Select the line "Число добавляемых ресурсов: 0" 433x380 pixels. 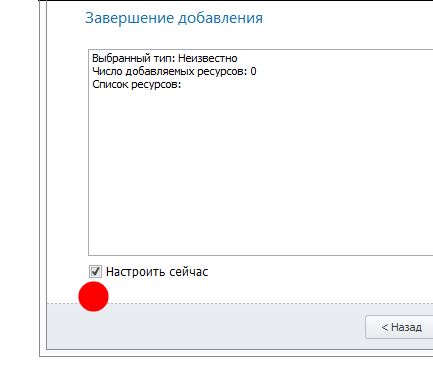pyautogui.click(x=174, y=71)
